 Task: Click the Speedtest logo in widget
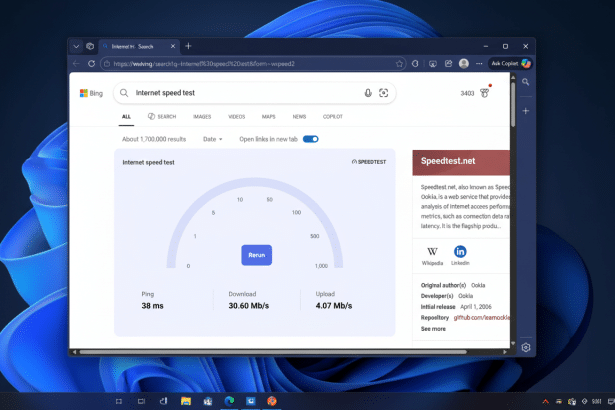369,162
